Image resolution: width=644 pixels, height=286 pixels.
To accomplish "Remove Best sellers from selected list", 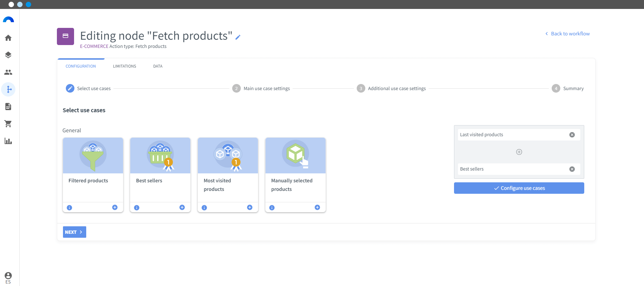I will pyautogui.click(x=572, y=169).
